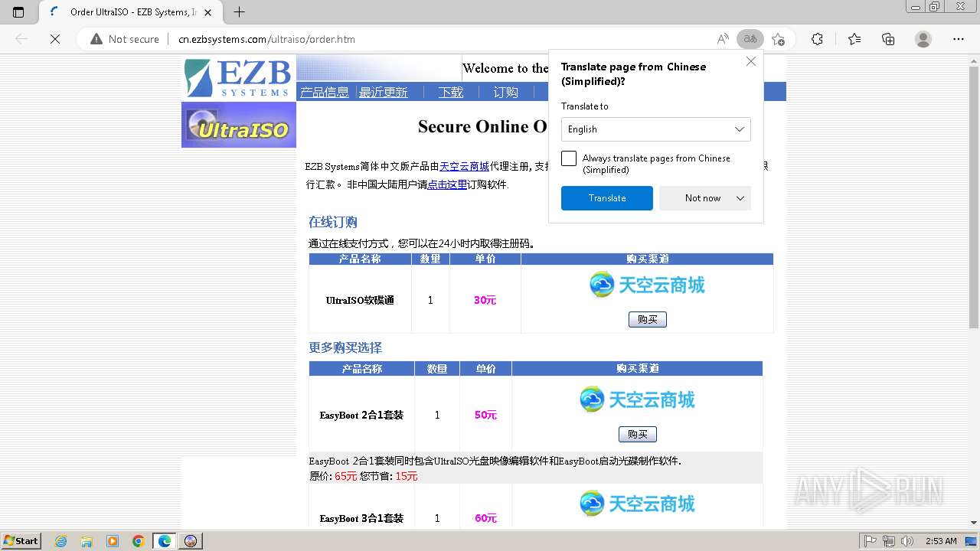Open Google Chrome from the taskbar
This screenshot has width=980, height=551.
click(x=139, y=541)
